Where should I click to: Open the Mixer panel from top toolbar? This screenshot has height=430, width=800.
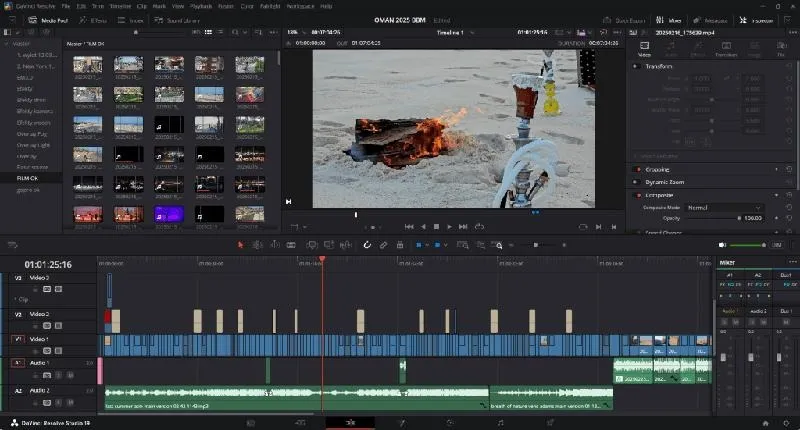pos(668,20)
